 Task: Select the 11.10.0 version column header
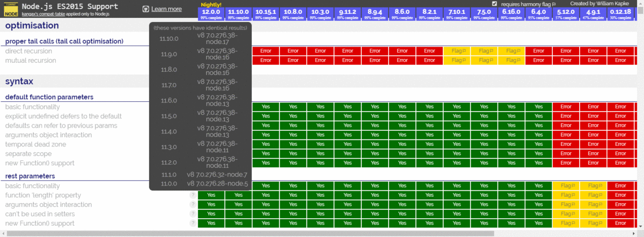point(239,14)
